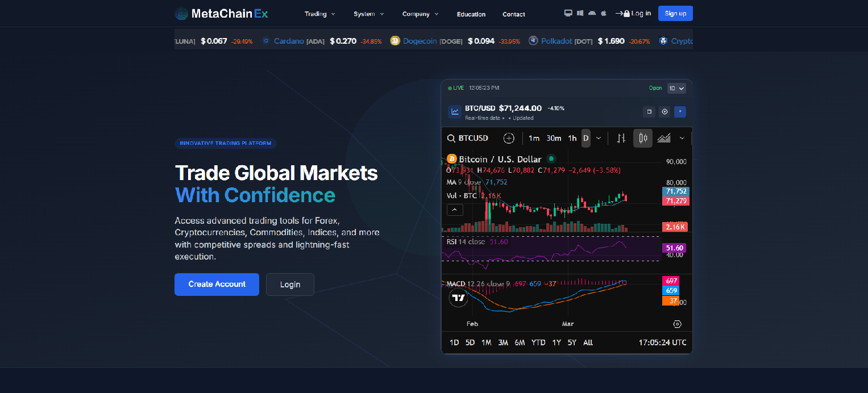Click the MetaChainEx logo
This screenshot has width=868, height=393.
tap(221, 14)
